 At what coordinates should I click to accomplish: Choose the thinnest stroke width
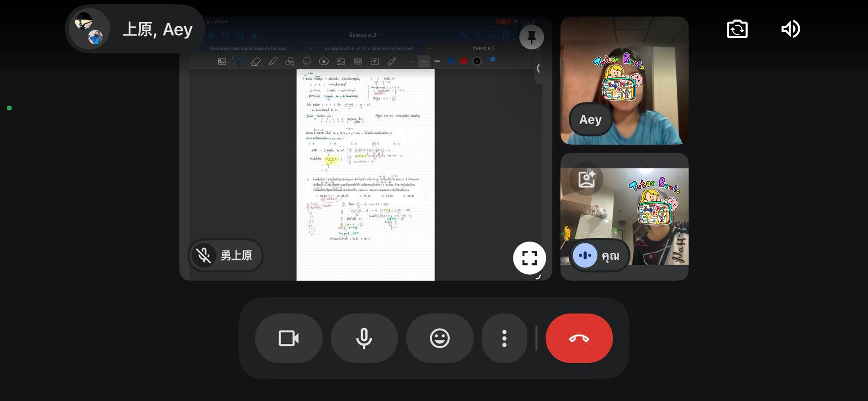pyautogui.click(x=411, y=61)
